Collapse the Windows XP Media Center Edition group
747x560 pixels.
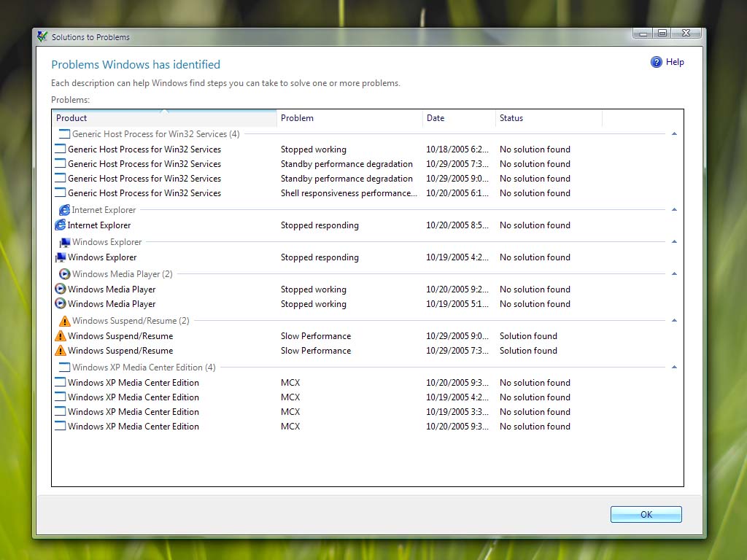pyautogui.click(x=674, y=366)
